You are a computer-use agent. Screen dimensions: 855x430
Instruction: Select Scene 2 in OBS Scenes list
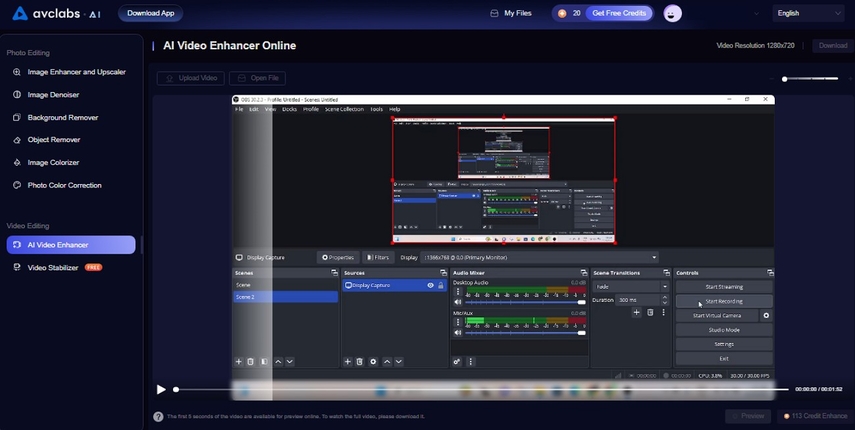[x=286, y=297]
